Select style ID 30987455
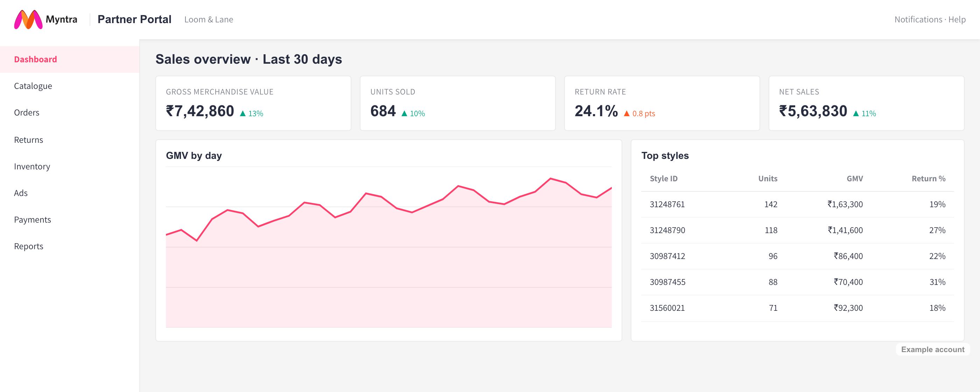This screenshot has width=980, height=392. 668,282
